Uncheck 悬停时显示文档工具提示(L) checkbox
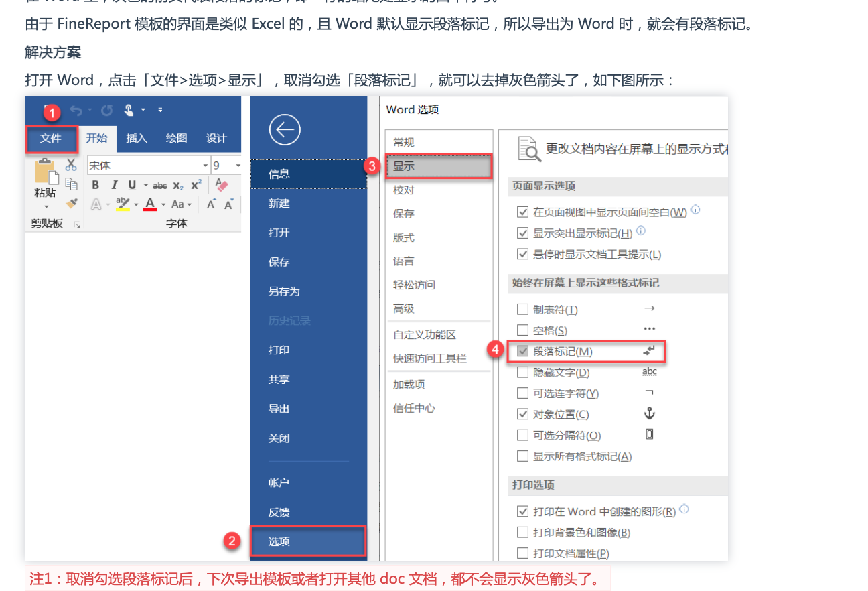868x591 pixels. click(x=523, y=255)
